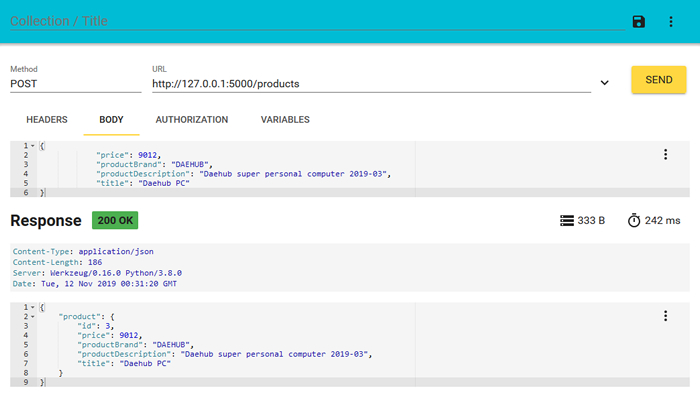Click the "productDescription" response line
Viewport: 700px width, 393px height.
(225, 354)
